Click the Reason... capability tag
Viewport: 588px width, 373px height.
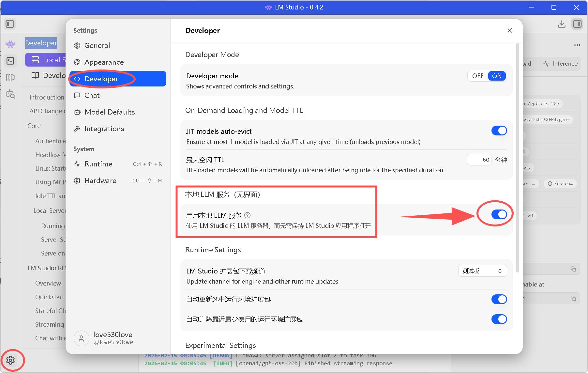[560, 184]
